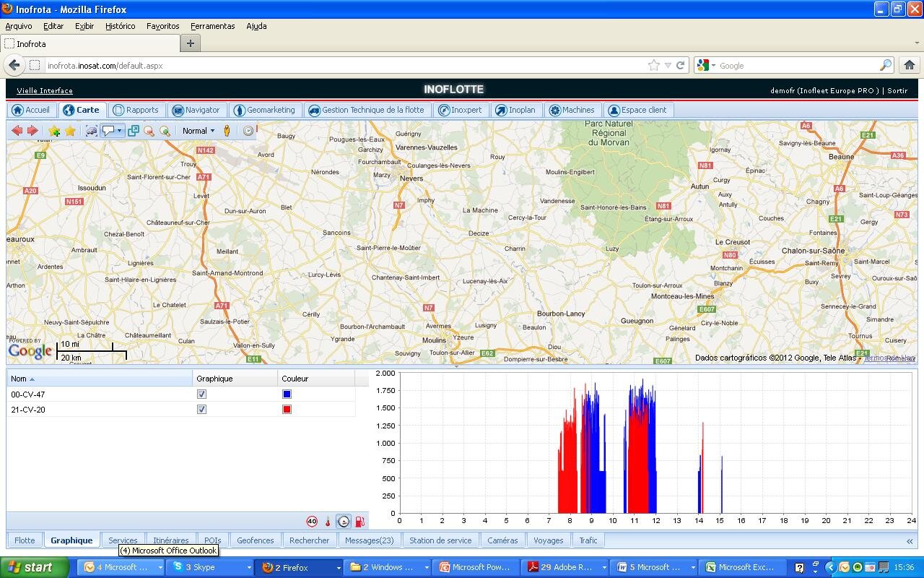
Task: Toggle Graphique checkbox for 21-CV-20
Action: pos(201,409)
